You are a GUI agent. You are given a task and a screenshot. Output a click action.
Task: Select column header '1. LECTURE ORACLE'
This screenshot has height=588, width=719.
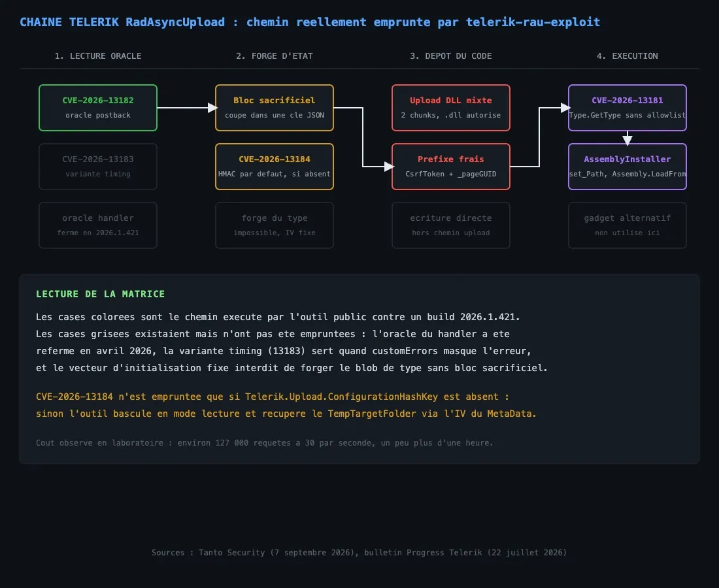point(97,56)
